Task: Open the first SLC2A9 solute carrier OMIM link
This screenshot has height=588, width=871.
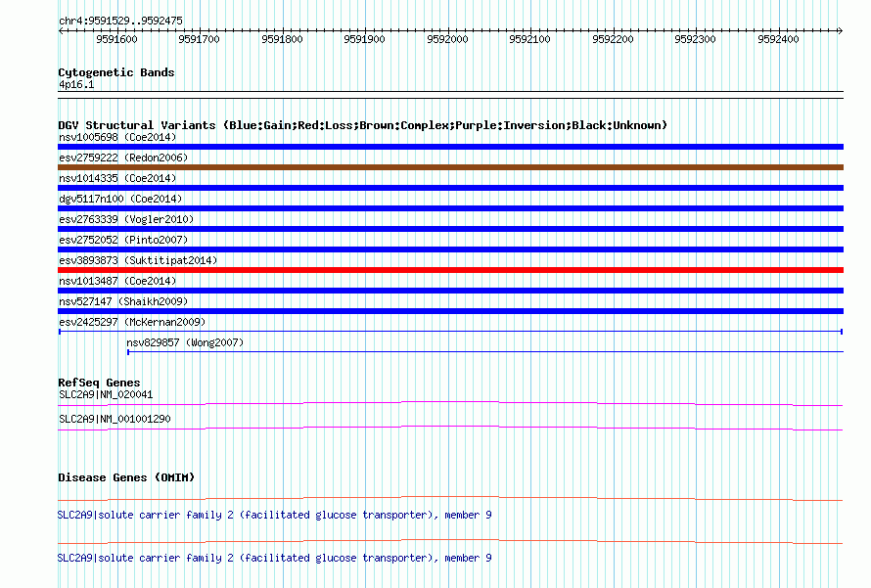Action: [x=274, y=516]
